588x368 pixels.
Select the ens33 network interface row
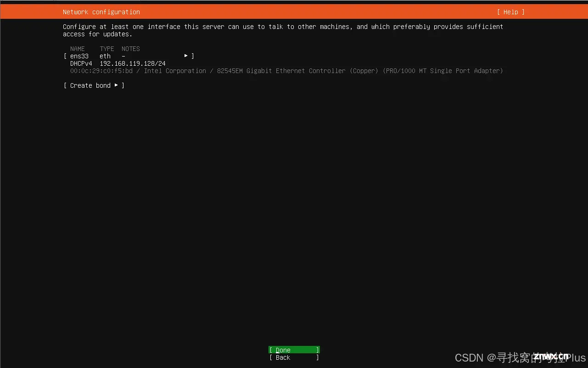129,56
